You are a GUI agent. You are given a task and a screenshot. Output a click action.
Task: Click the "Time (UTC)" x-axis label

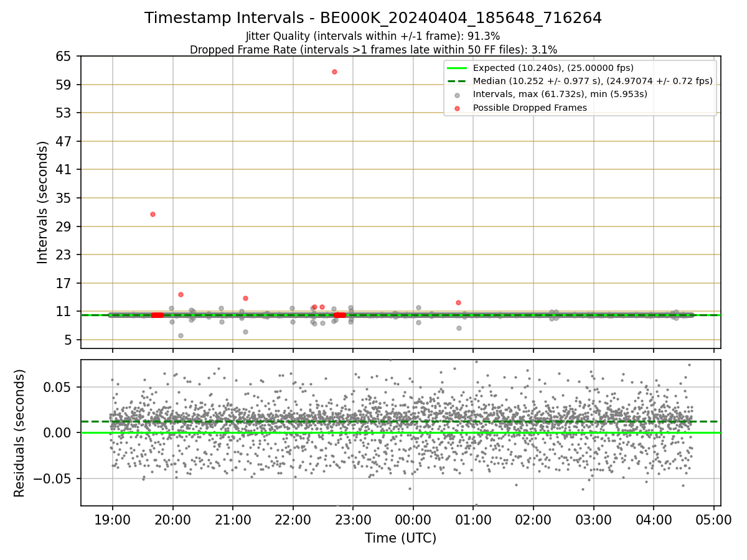400,538
